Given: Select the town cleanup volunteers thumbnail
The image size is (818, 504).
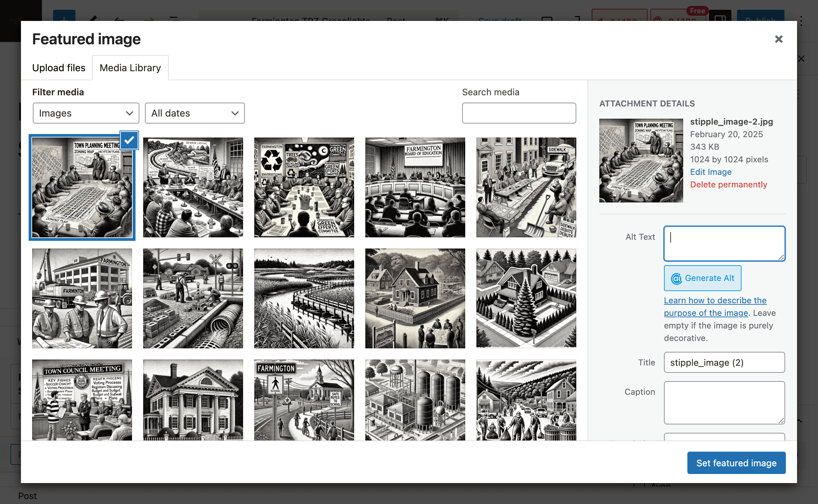Looking at the screenshot, I should tap(526, 400).
